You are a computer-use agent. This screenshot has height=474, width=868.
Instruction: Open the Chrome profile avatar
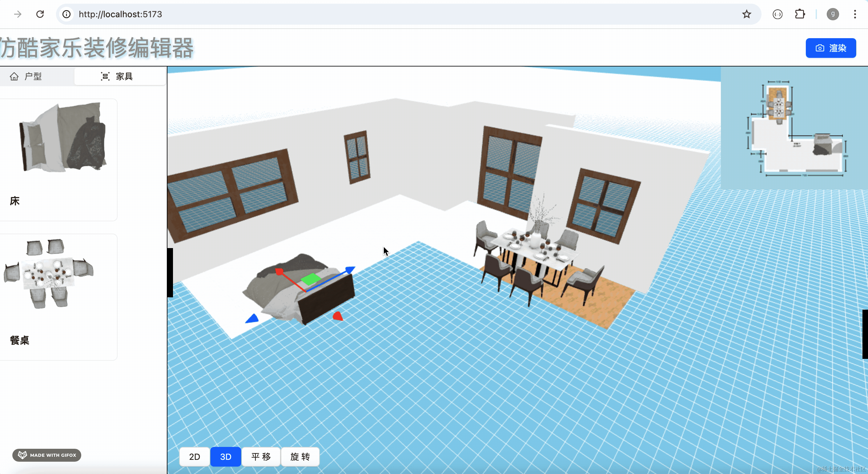tap(833, 14)
